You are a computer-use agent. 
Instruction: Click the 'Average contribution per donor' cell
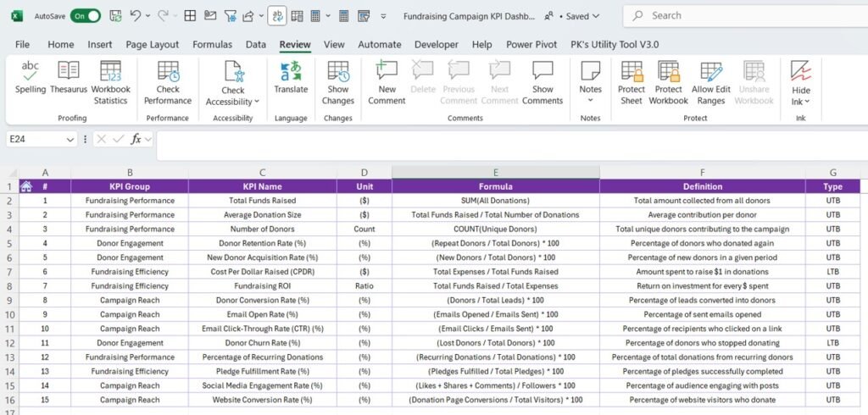tap(703, 214)
